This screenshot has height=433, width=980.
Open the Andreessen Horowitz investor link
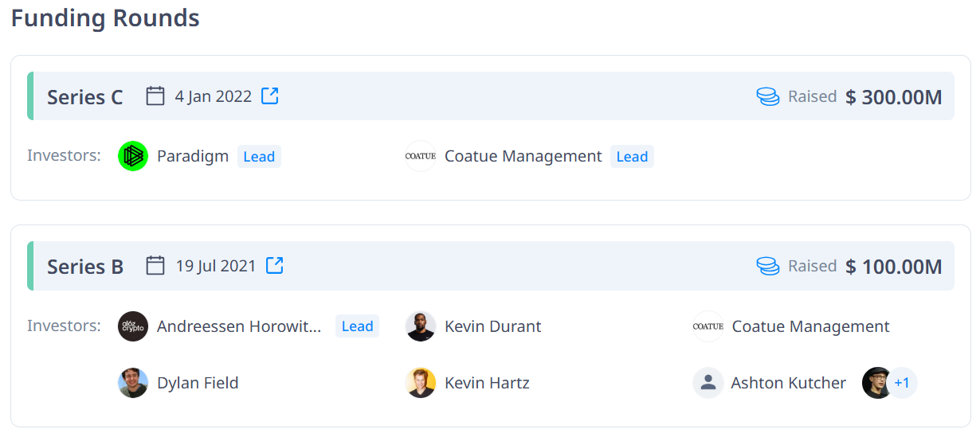(x=239, y=326)
